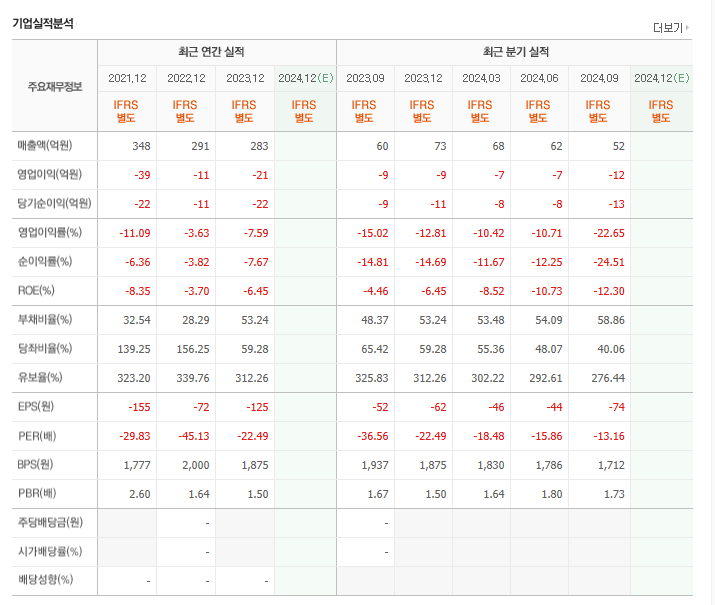This screenshot has height=605, width=715.
Task: Click the 276.44 reserve ratio value
Action: pyautogui.click(x=608, y=378)
